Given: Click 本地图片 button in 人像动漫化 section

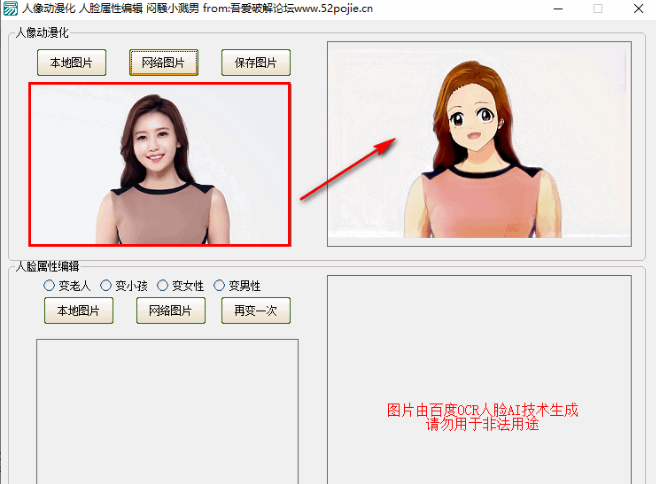Looking at the screenshot, I should tap(72, 63).
